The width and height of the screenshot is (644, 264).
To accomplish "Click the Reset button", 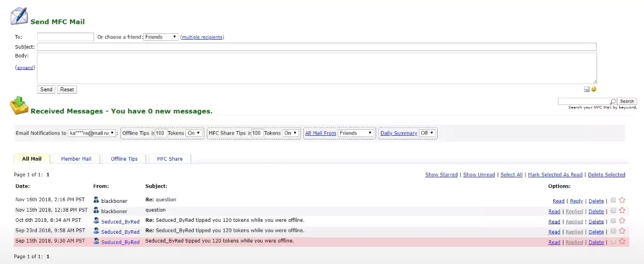I will [x=67, y=90].
